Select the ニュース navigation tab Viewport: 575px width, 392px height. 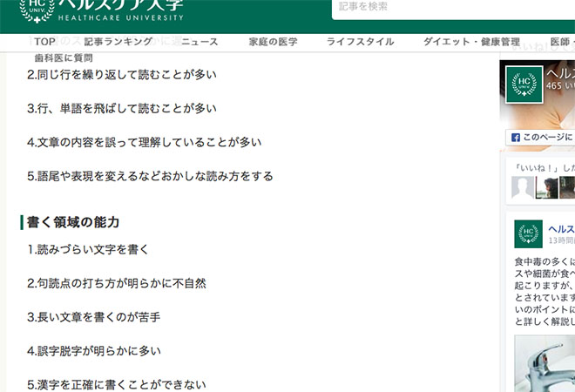tap(200, 42)
